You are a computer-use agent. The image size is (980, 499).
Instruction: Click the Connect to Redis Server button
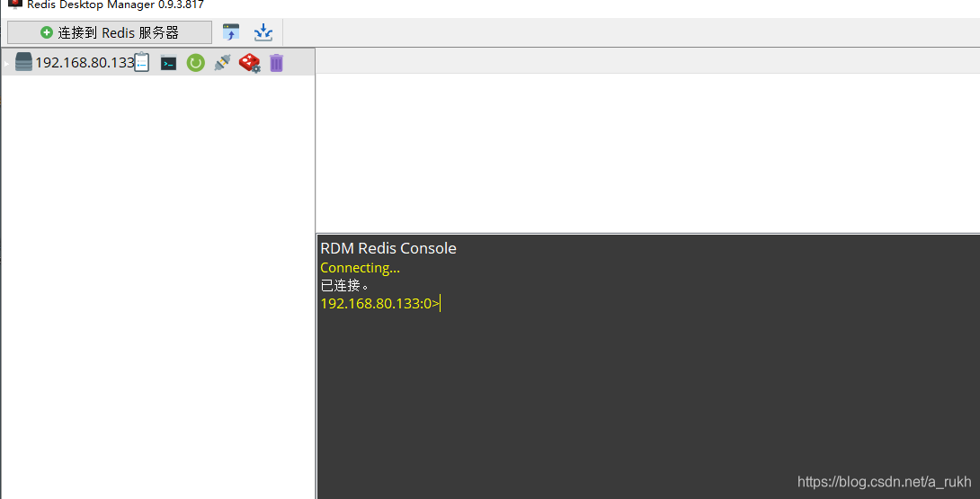tap(110, 32)
